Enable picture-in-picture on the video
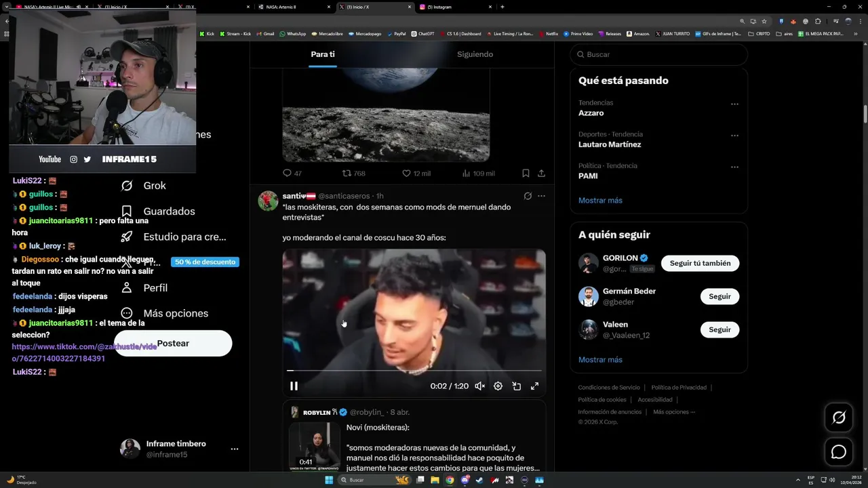This screenshot has height=488, width=868. (x=516, y=386)
